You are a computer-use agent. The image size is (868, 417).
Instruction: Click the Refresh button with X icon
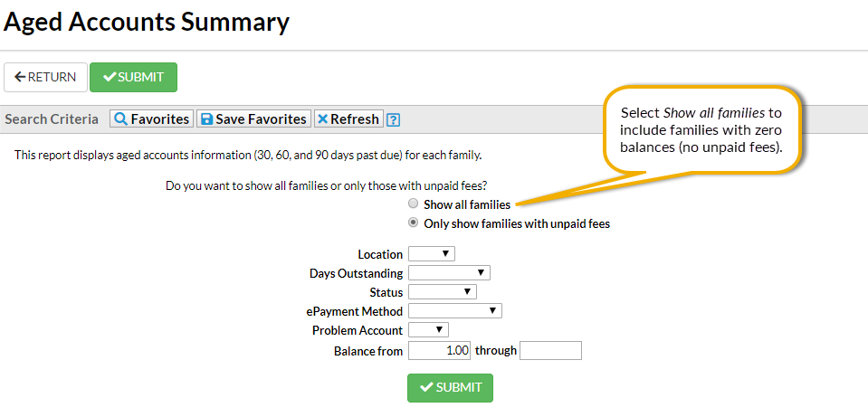click(348, 119)
